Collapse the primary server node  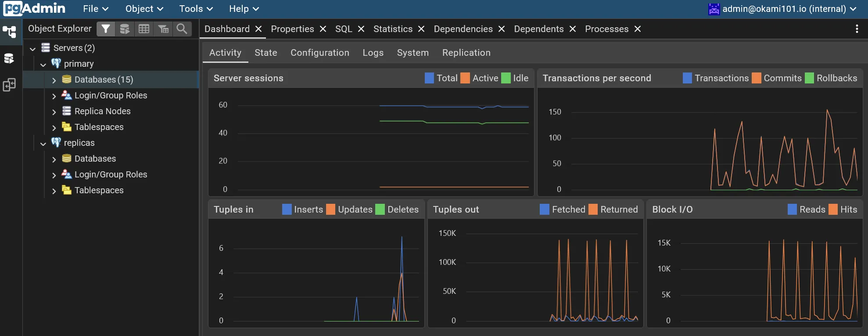43,65
